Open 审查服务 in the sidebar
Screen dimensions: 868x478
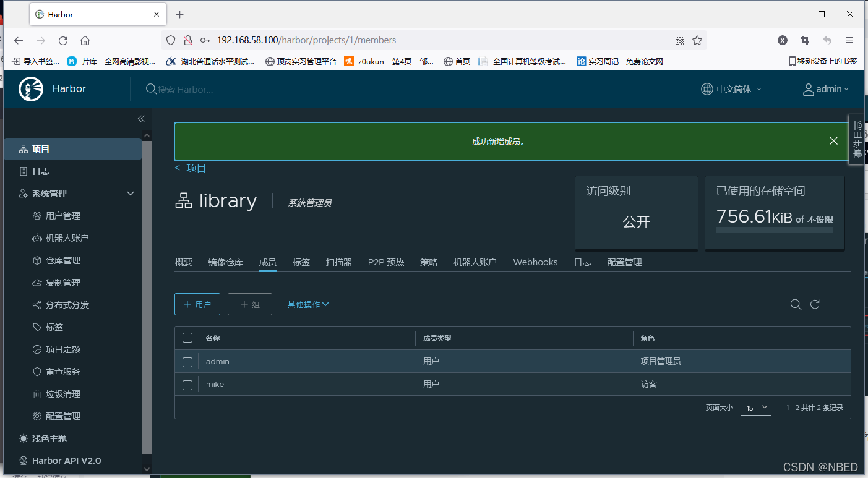tap(63, 372)
